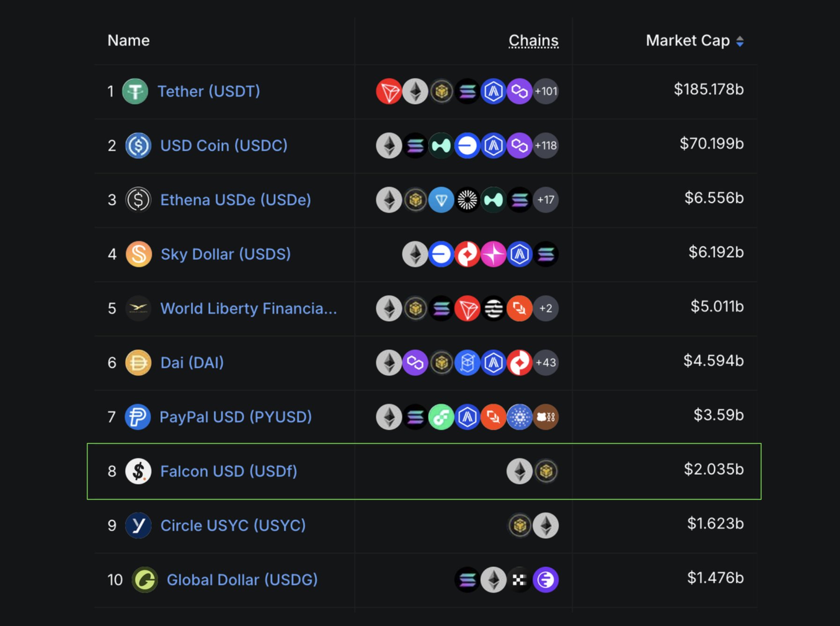Viewport: 840px width, 626px height.
Task: Click the Tether coin logo icon
Action: [135, 91]
